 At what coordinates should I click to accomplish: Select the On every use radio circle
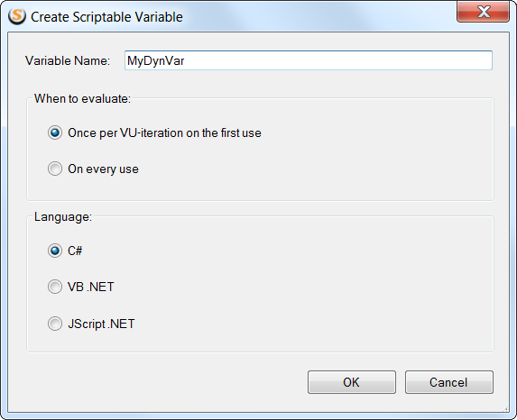pyautogui.click(x=55, y=169)
